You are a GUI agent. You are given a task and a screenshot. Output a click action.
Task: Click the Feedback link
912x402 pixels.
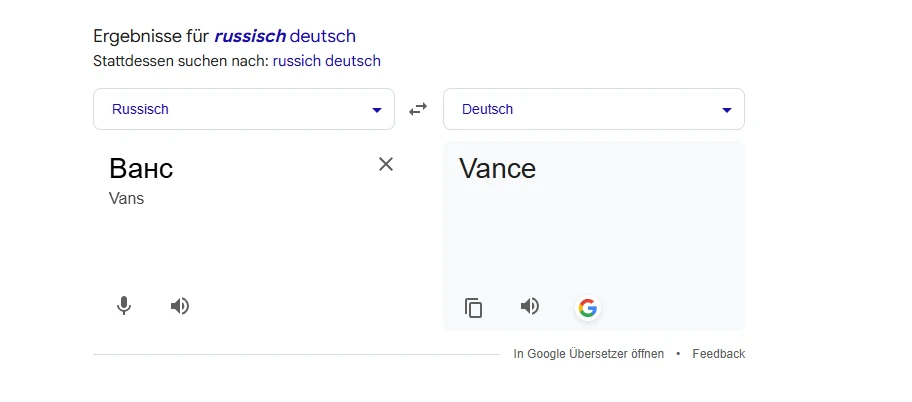tap(718, 354)
